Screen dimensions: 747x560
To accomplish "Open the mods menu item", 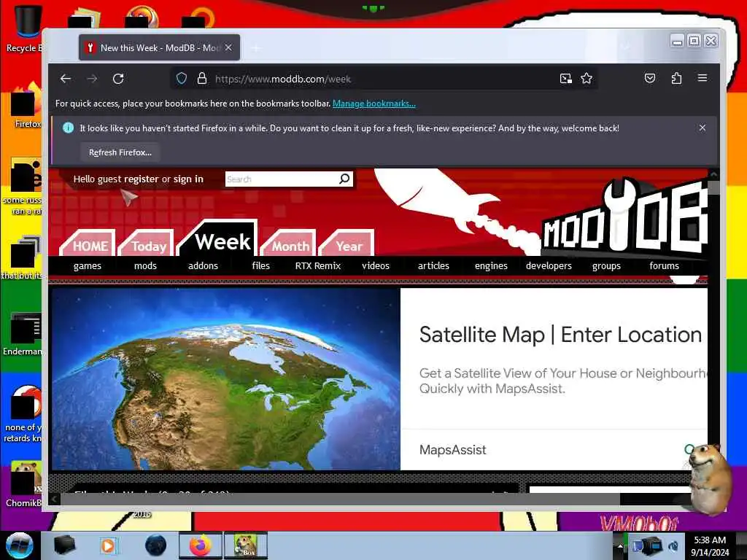I will click(145, 265).
